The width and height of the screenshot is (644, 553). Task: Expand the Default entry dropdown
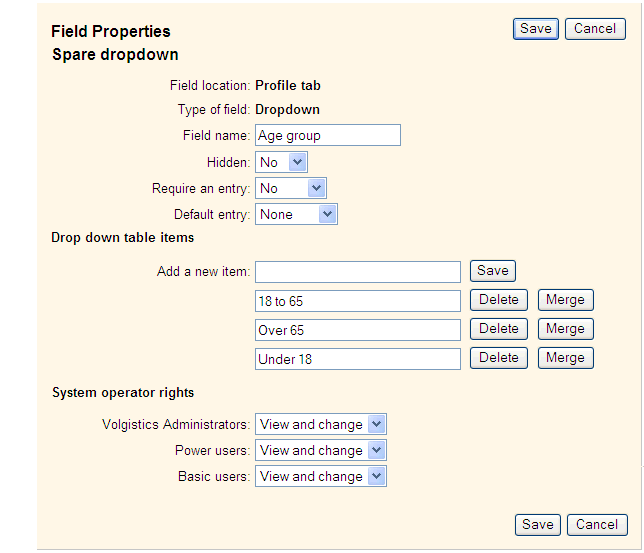pyautogui.click(x=297, y=214)
